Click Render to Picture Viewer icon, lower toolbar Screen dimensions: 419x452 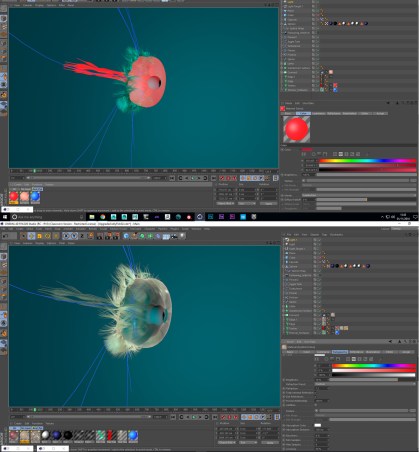pos(108,236)
